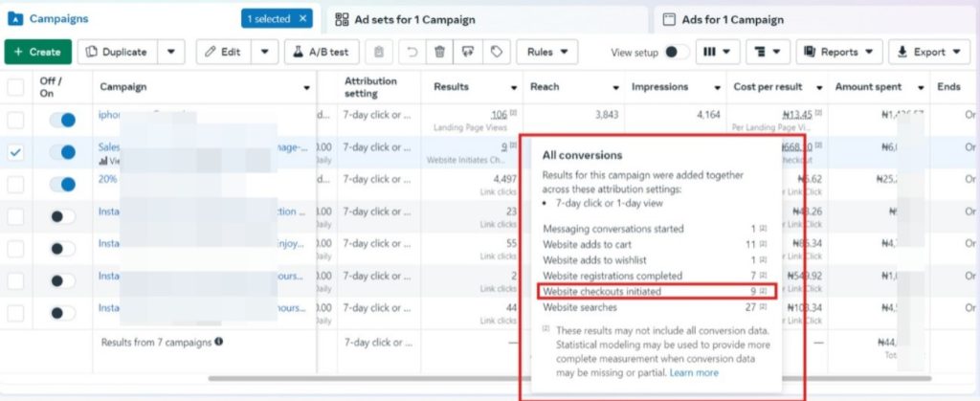Viewport: 980px width, 401px height.
Task: Click the green Create button
Action: [37, 52]
